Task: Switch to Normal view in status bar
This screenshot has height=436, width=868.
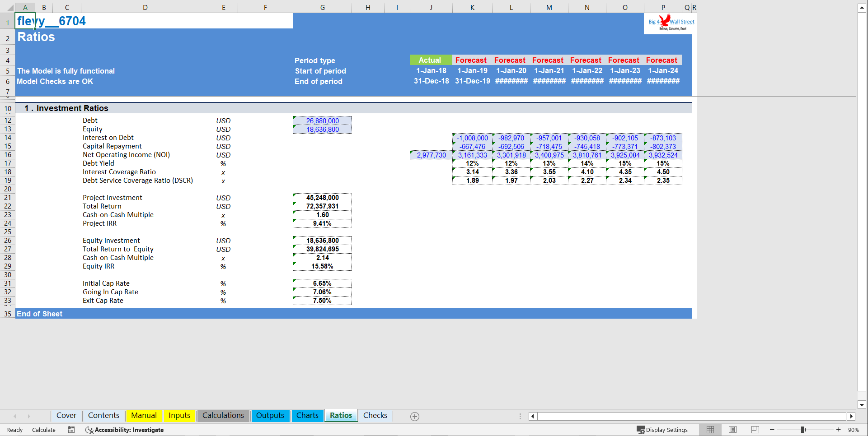Action: pyautogui.click(x=710, y=430)
